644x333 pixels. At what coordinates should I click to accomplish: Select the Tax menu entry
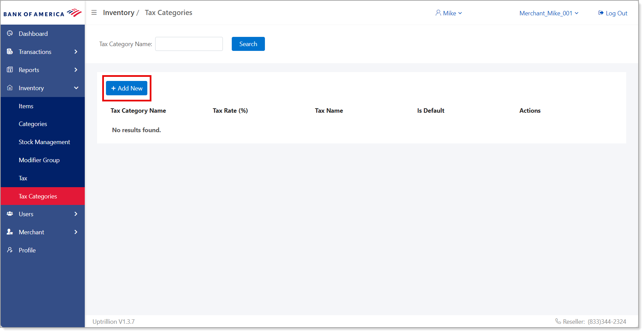[43, 178]
